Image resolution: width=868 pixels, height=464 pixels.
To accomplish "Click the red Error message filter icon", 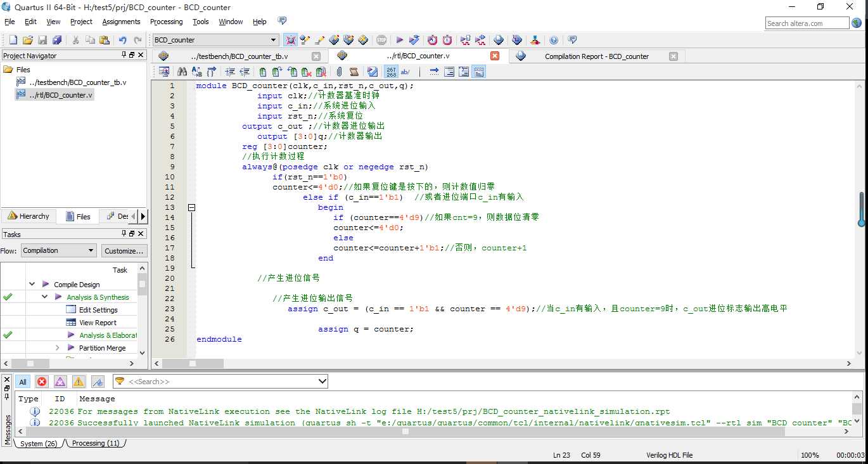I will point(42,382).
